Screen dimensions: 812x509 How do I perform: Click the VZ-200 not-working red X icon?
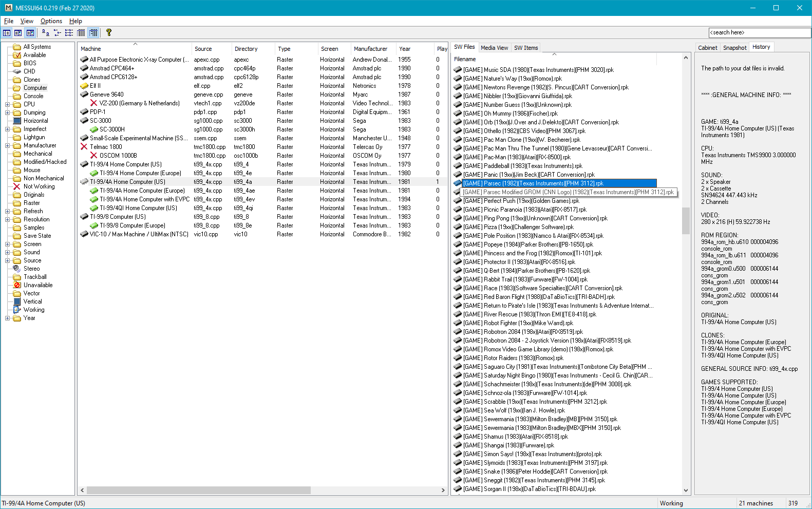pos(94,103)
